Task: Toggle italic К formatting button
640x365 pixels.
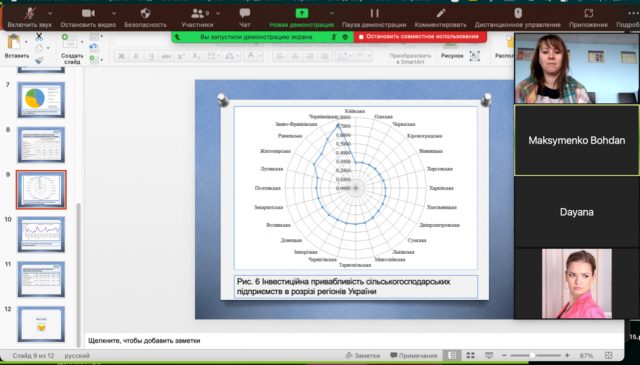Action: 136,56
